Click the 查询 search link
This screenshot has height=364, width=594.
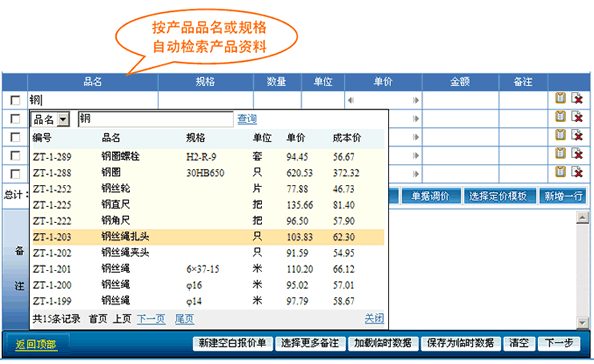247,119
